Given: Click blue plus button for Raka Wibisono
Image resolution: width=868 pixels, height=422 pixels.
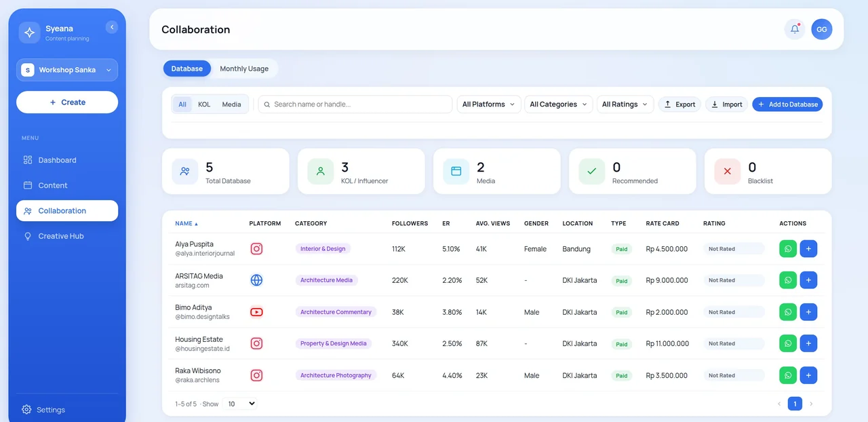Looking at the screenshot, I should point(808,375).
